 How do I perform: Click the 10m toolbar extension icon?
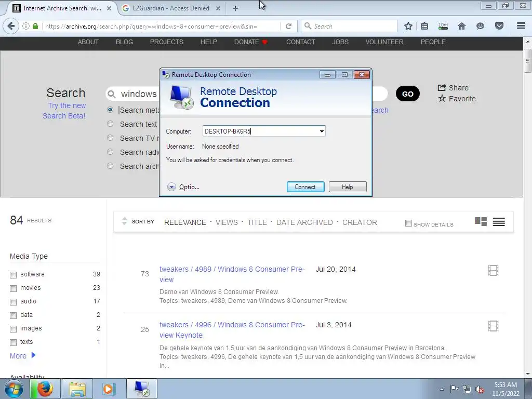443,26
